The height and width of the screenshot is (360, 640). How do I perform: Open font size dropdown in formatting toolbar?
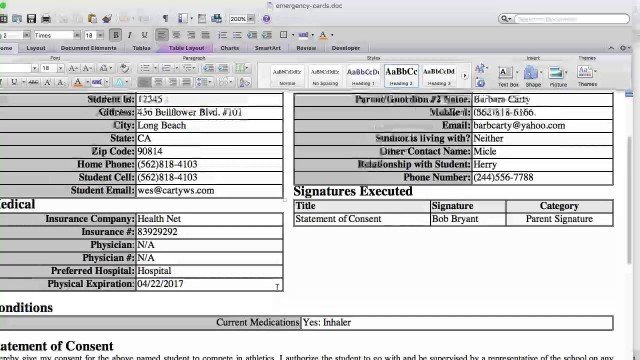tap(100, 36)
